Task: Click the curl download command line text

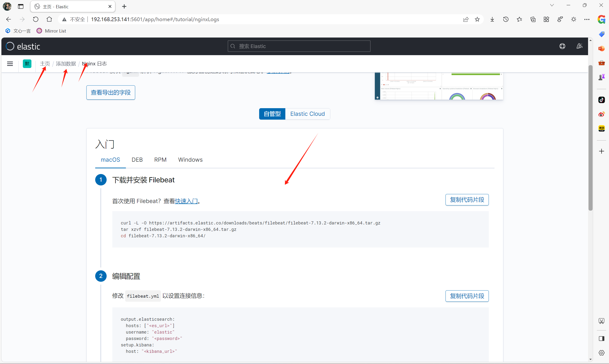Action: pos(250,223)
